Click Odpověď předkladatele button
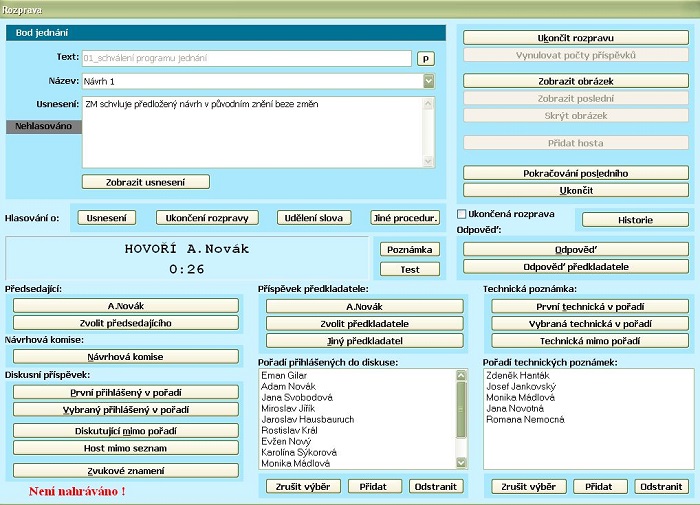Image resolution: width=700 pixels, height=505 pixels. tap(575, 267)
